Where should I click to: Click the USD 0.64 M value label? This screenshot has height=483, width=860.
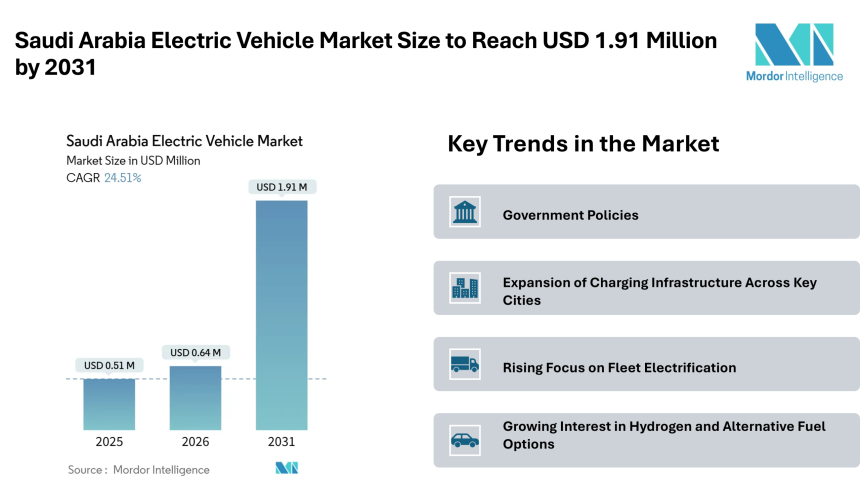point(195,352)
